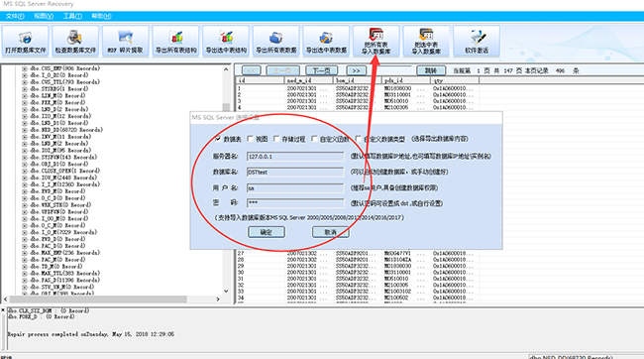
Task: Expand the dbo.MAX_EMP(236 Records) node
Action: coord(25,253)
